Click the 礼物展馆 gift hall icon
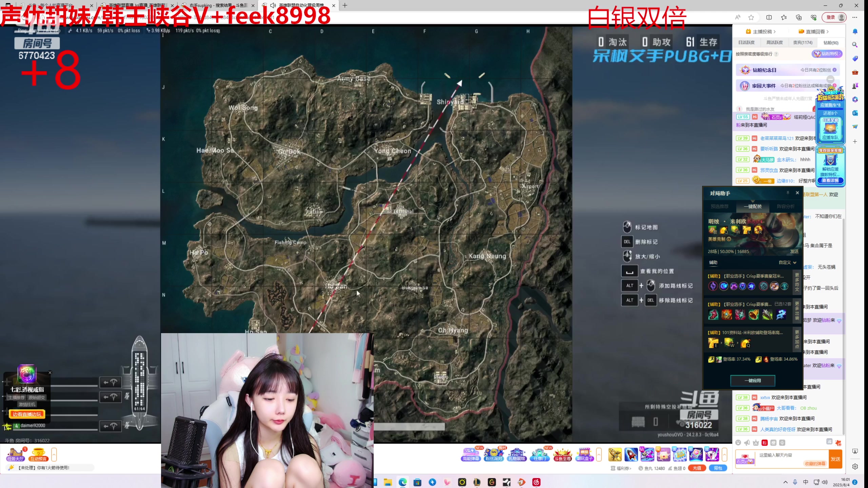 [x=517, y=454]
